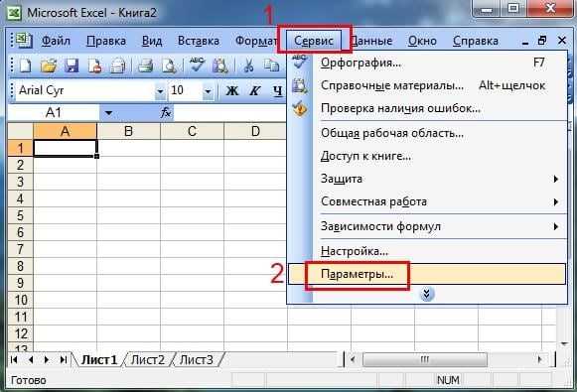Image resolution: width=577 pixels, height=392 pixels.
Task: Open the Файл menu
Action: 56,41
